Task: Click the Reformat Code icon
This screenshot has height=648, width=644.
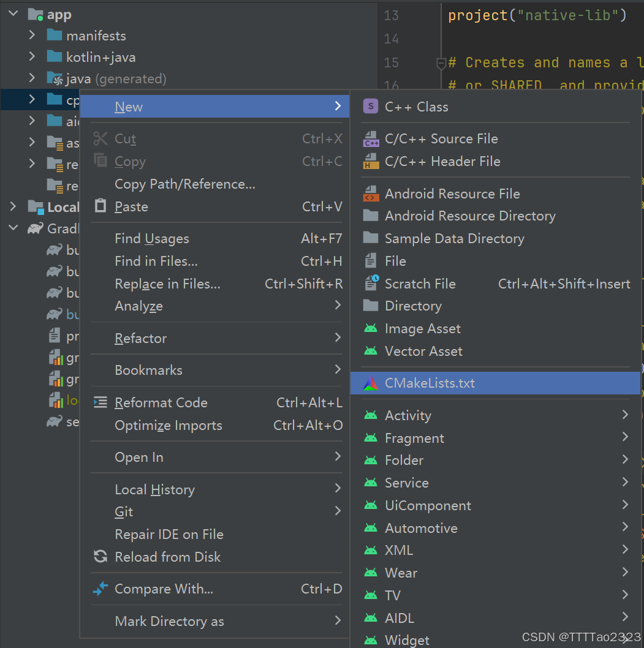Action: point(100,402)
